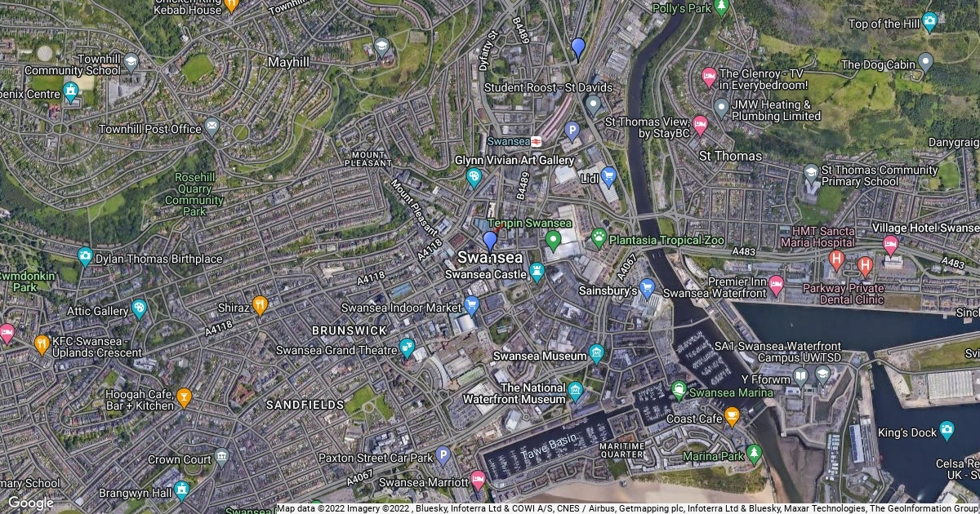Click the Plantasia Tropical Zoo paw icon
Viewport: 980px width, 514px height.
click(599, 238)
